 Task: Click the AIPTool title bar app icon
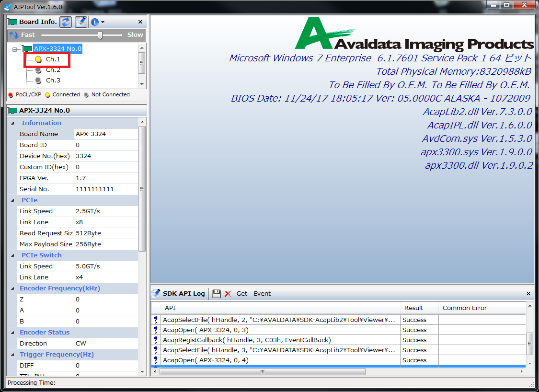8,7
